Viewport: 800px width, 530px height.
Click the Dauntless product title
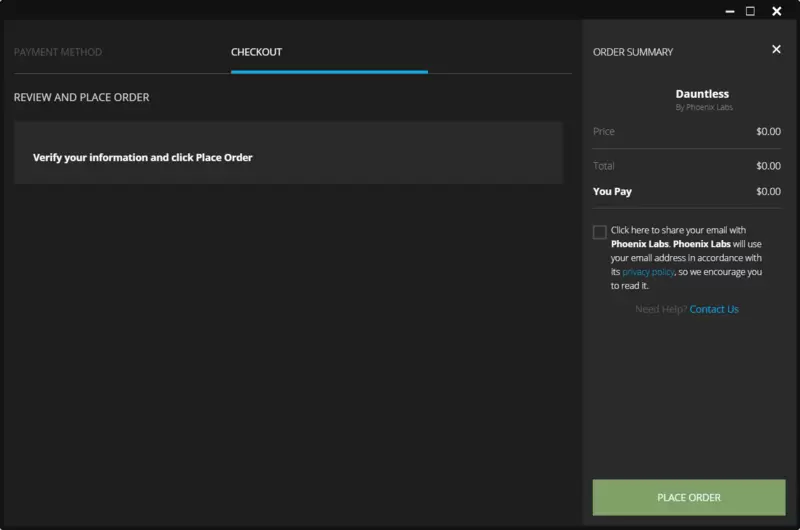coord(702,94)
